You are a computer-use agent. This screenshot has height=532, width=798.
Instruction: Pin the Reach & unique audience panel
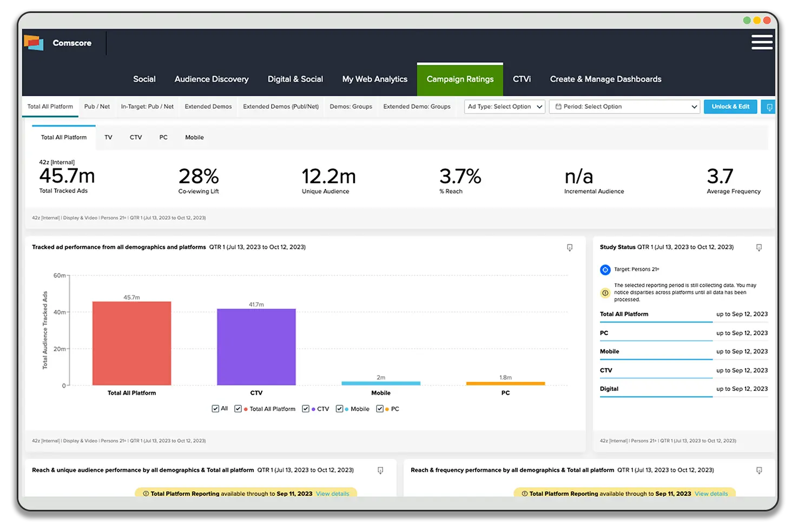380,471
